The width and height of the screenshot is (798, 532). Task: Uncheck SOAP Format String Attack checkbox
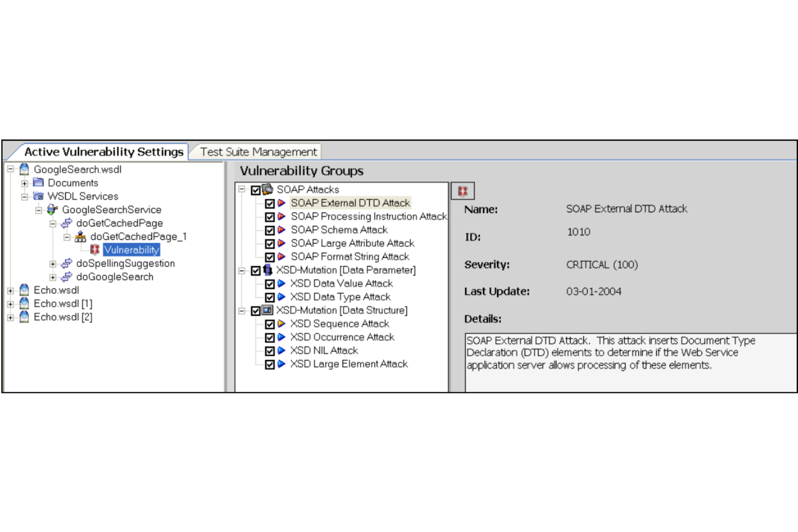click(270, 257)
